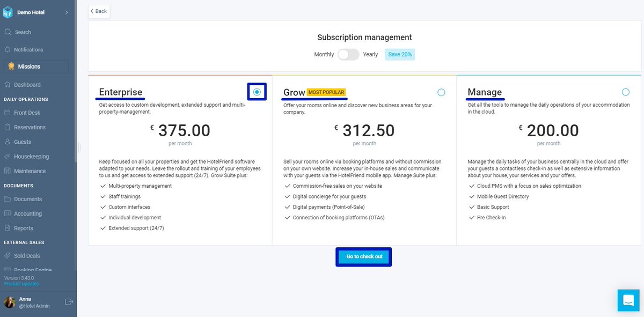Click Mobile Guest Directory feature

(x=503, y=196)
